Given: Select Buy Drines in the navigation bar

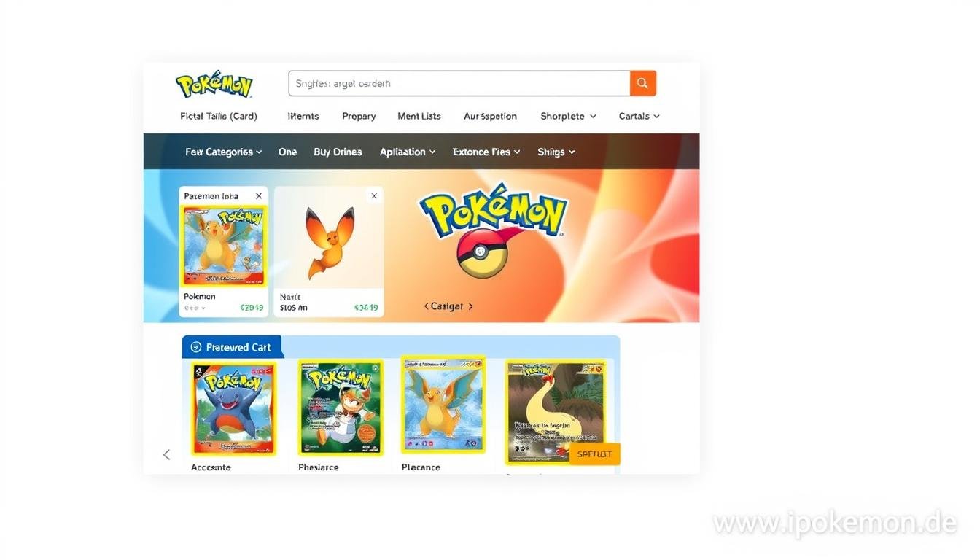Looking at the screenshot, I should (338, 152).
